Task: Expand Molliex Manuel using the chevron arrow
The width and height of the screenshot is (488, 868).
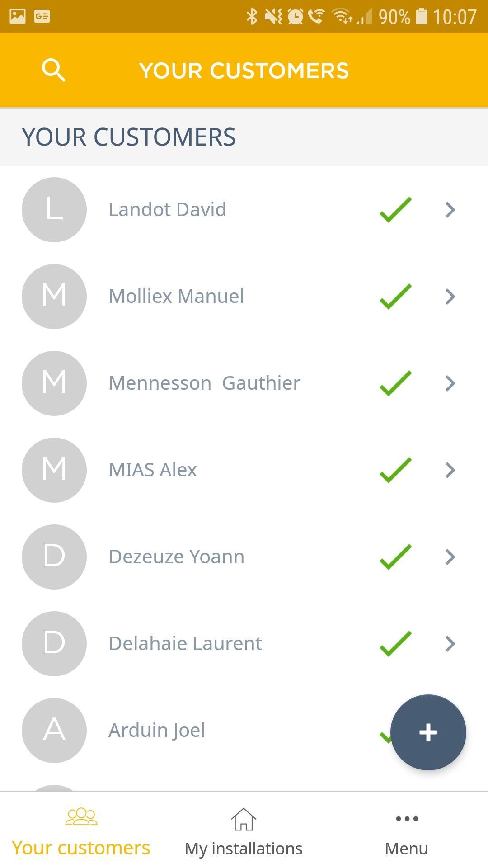Action: [x=450, y=297]
